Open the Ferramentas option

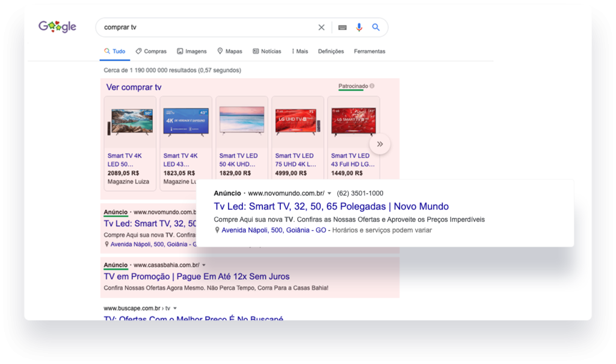369,51
